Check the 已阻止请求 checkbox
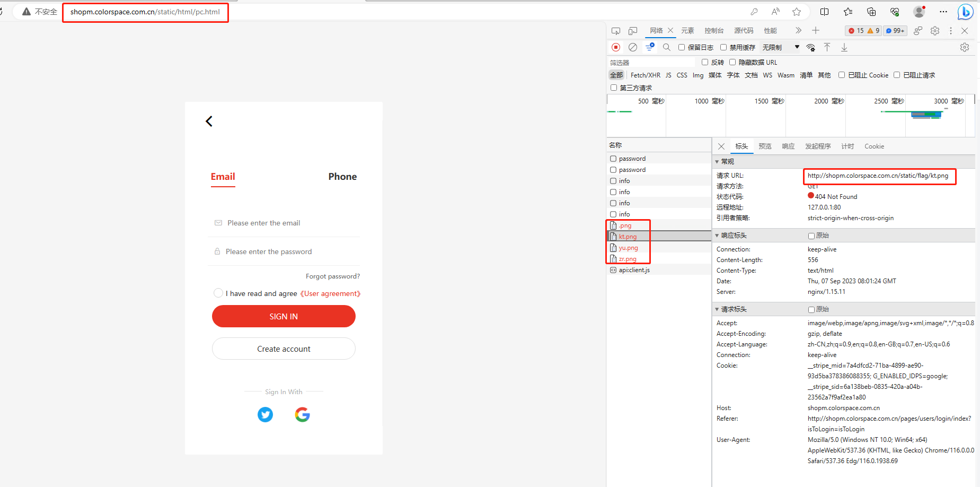The height and width of the screenshot is (487, 980). (897, 75)
